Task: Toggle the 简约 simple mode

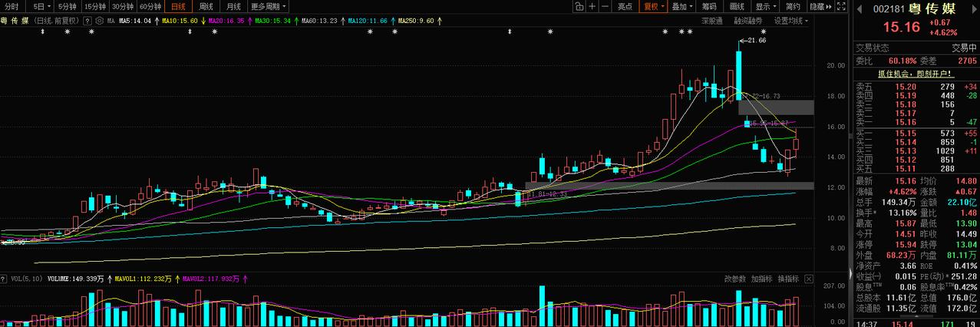Action: point(794,6)
